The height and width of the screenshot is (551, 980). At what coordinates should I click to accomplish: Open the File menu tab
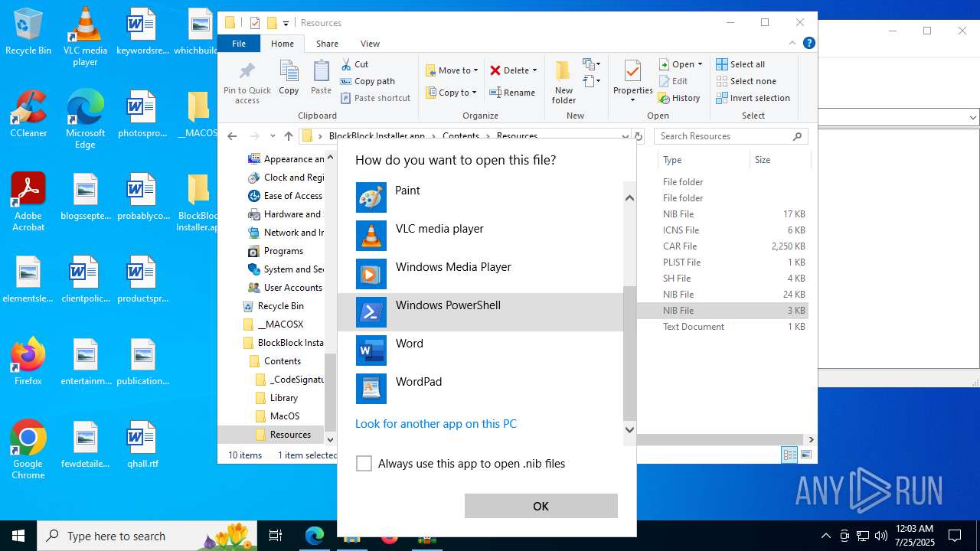(x=239, y=44)
